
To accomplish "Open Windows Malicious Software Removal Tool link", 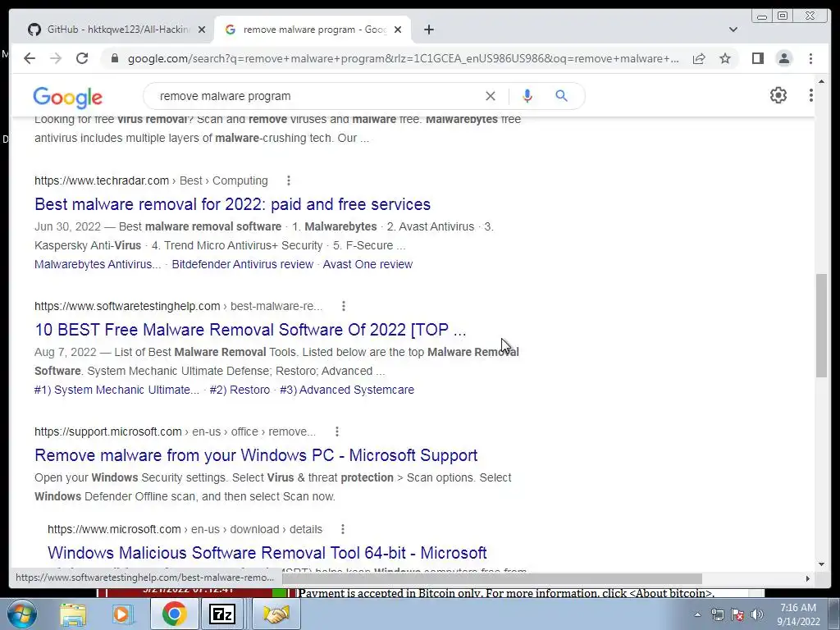I will (267, 552).
